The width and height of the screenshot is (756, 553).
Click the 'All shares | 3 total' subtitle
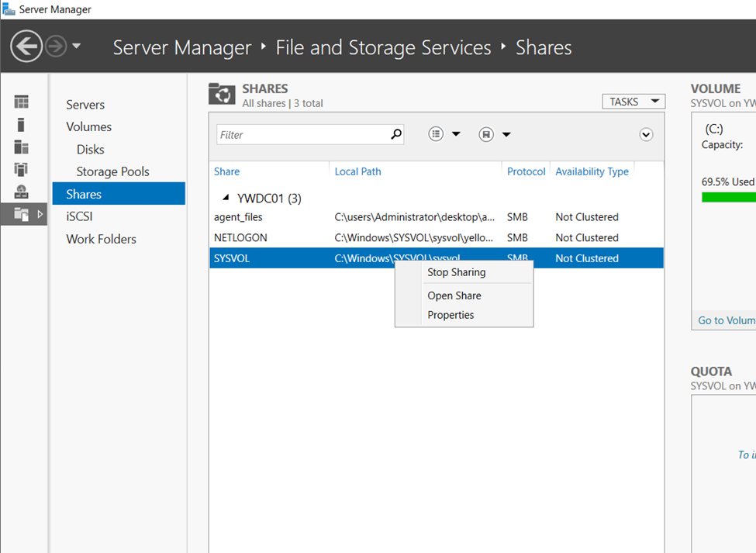pyautogui.click(x=282, y=103)
